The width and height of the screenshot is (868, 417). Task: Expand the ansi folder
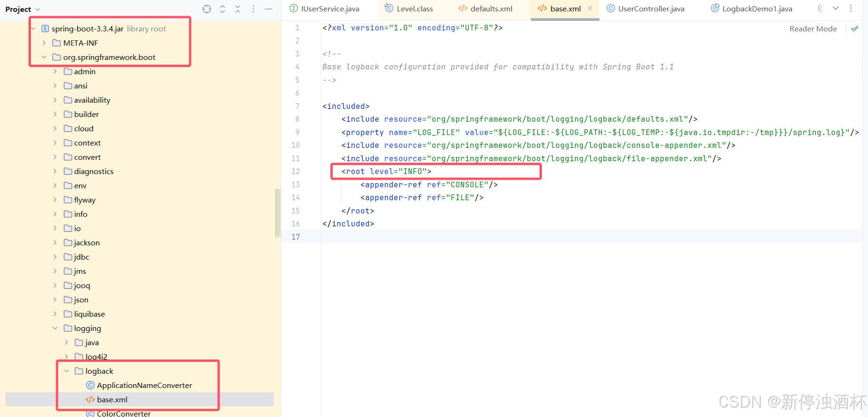pos(55,86)
